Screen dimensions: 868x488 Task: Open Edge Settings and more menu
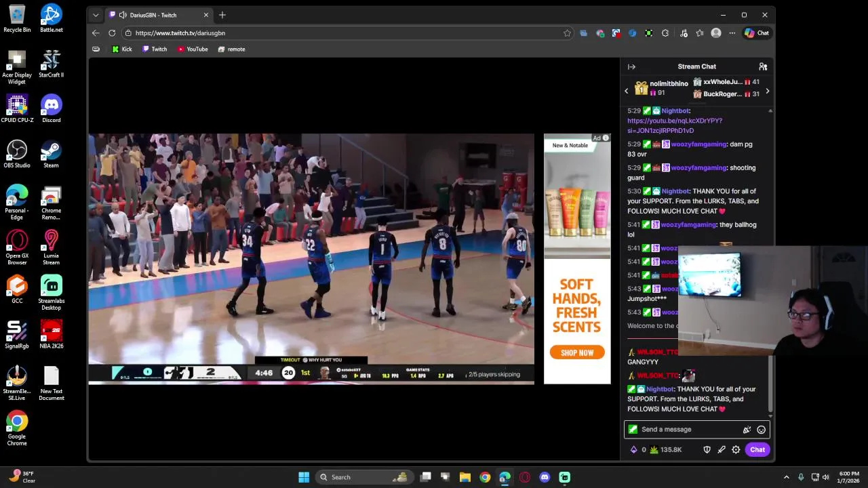732,33
